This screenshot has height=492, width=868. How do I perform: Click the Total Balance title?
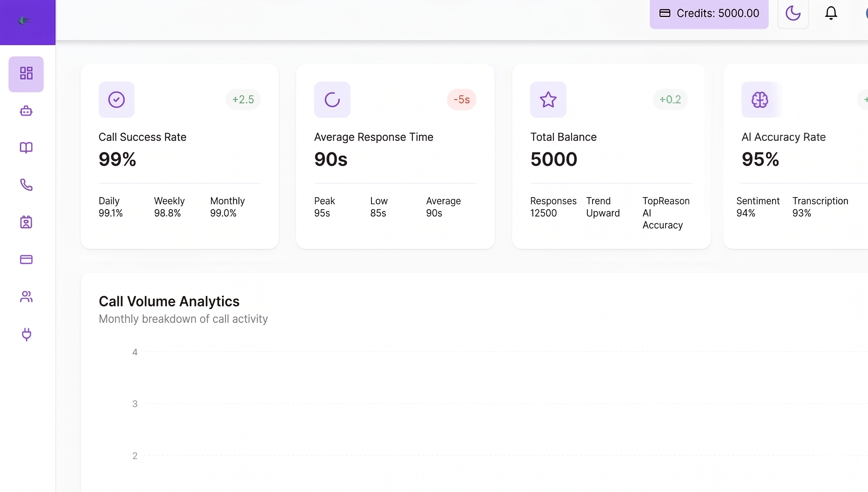pyautogui.click(x=564, y=137)
